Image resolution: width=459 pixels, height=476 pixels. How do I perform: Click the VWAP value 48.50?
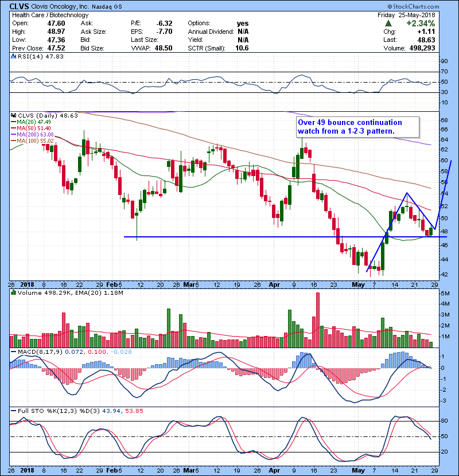164,48
